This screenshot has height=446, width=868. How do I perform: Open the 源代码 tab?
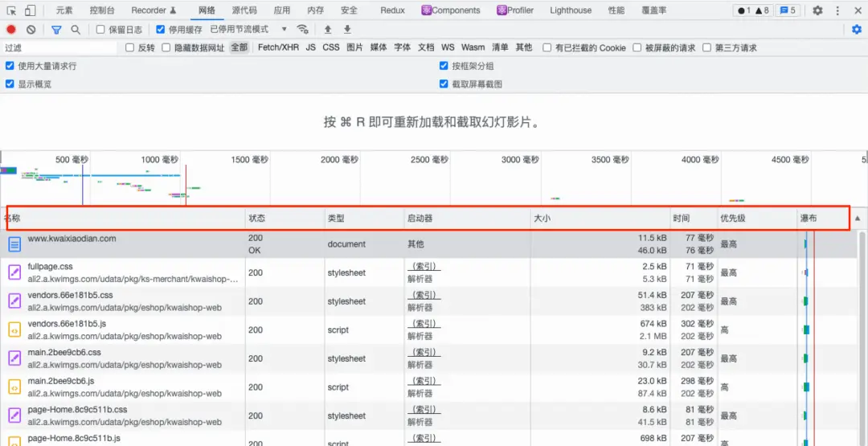tap(244, 10)
